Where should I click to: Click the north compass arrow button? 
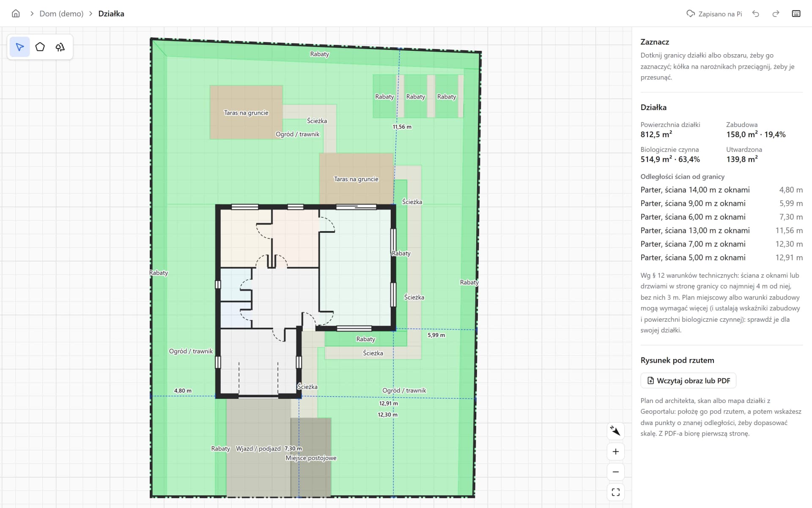pyautogui.click(x=616, y=431)
